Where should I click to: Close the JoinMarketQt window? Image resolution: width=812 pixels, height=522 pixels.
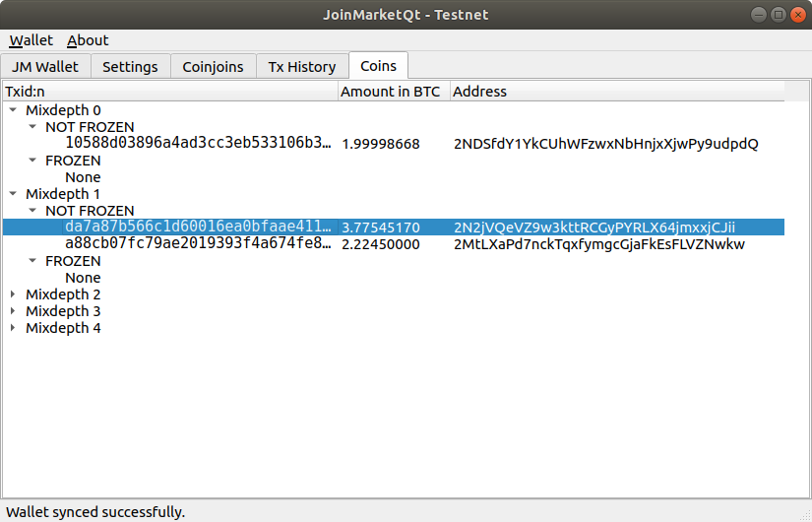pos(796,14)
